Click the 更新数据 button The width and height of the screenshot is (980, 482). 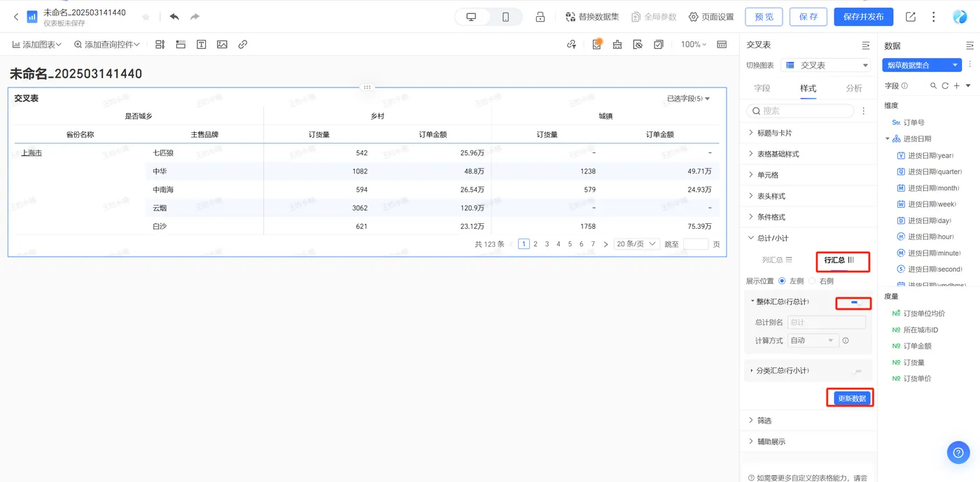pos(852,398)
